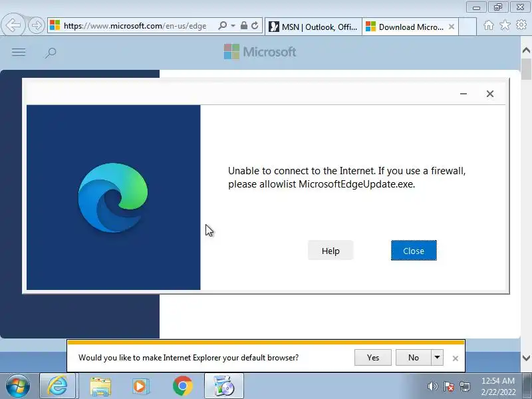Image resolution: width=532 pixels, height=399 pixels.
Task: Open the Windows Start orb
Action: [x=18, y=386]
